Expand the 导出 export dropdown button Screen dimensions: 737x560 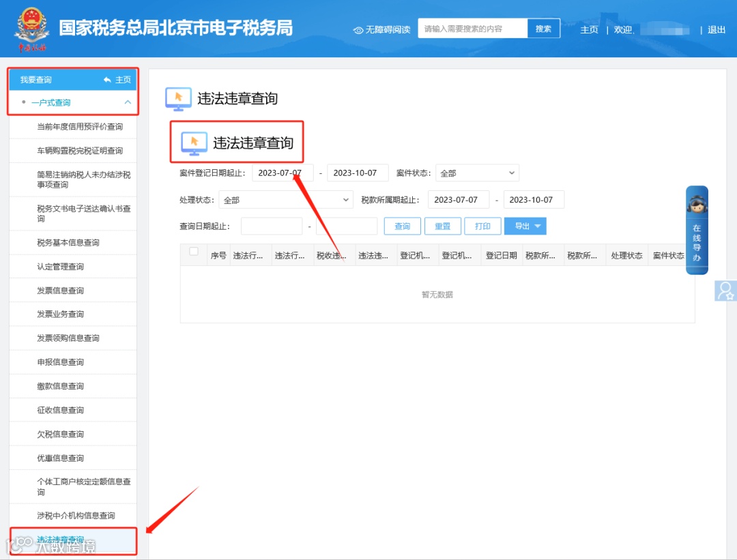click(525, 226)
